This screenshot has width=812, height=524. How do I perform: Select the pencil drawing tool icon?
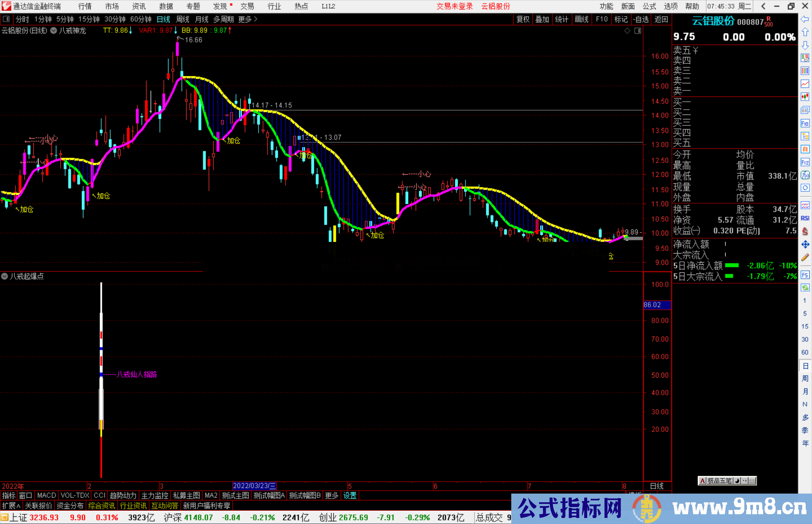click(805, 257)
